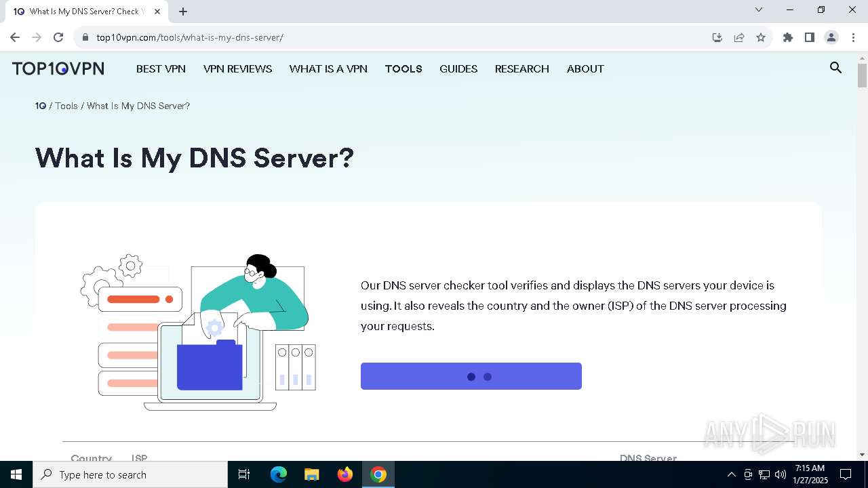The image size is (868, 488).
Task: Open Windows notification center
Action: click(x=846, y=474)
